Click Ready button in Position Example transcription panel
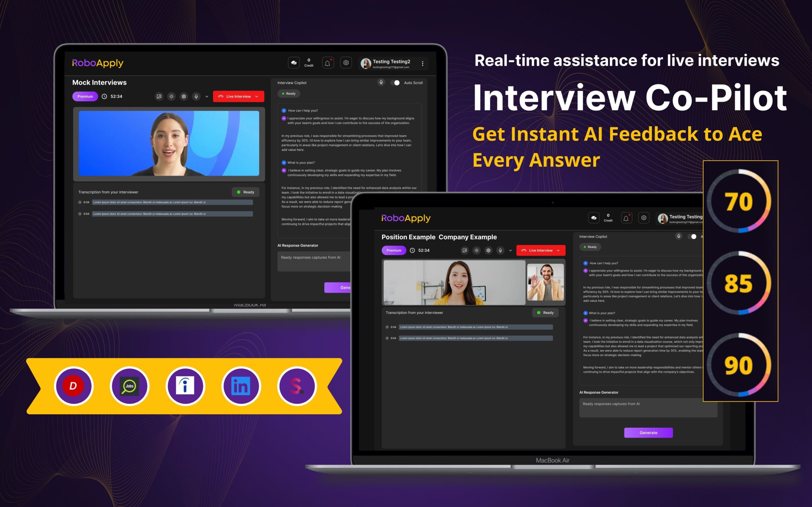This screenshot has width=812, height=507. tap(545, 312)
